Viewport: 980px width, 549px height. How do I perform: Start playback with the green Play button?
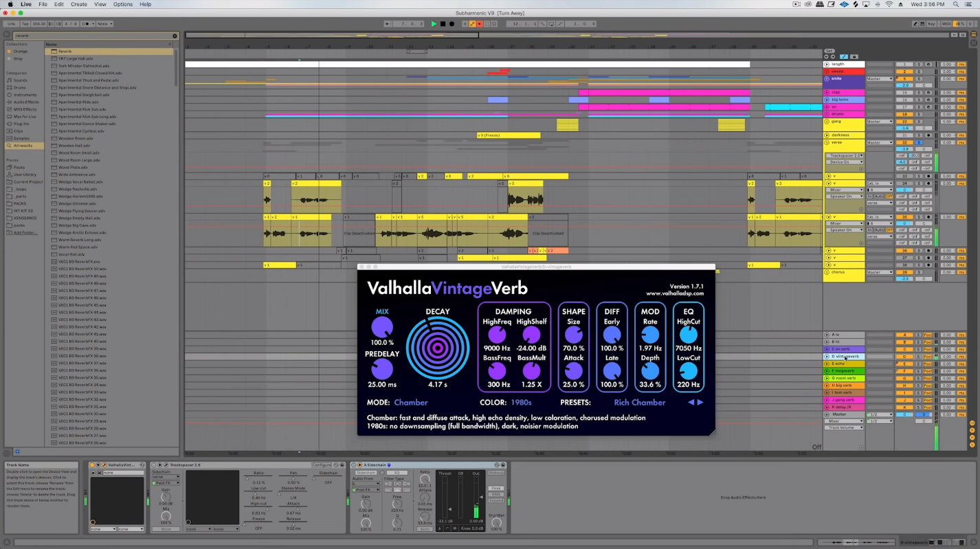[x=434, y=24]
